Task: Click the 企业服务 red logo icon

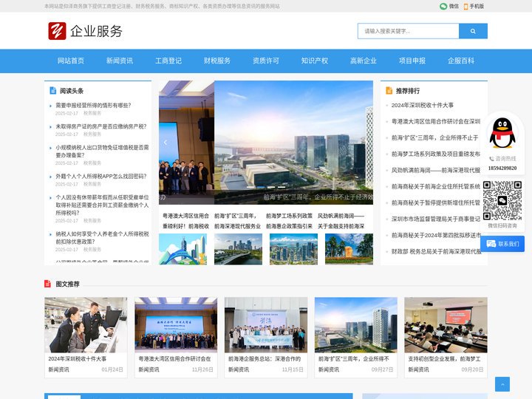Action: click(x=57, y=31)
